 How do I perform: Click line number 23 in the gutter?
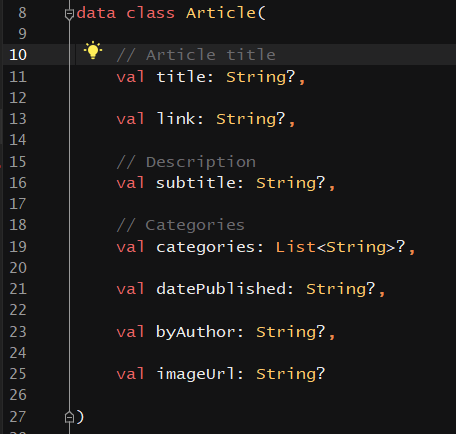click(18, 332)
